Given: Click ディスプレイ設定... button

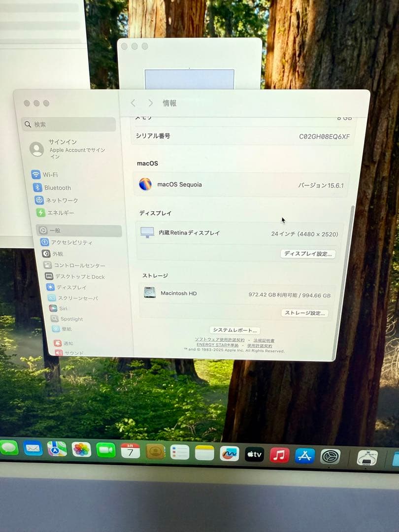Looking at the screenshot, I should tap(308, 254).
